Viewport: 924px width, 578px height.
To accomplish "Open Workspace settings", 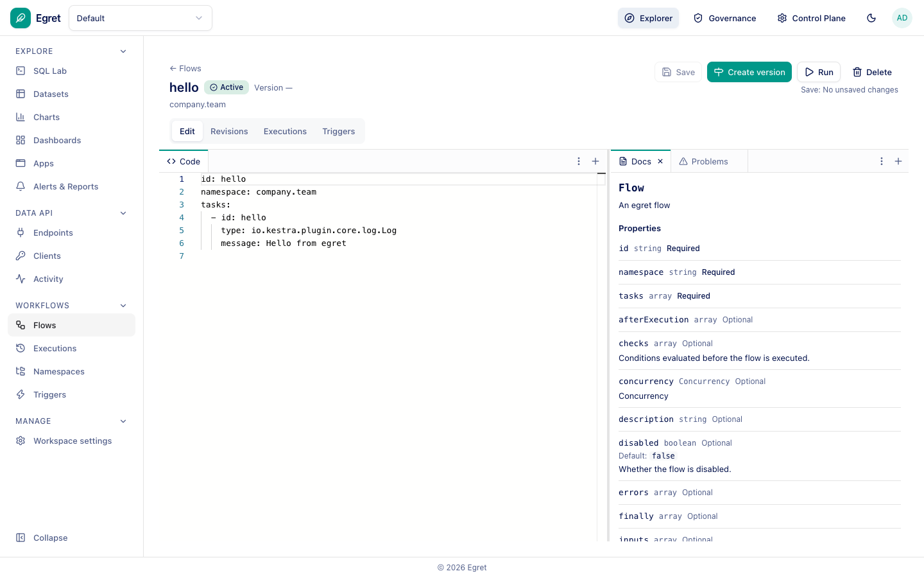I will click(x=71, y=441).
